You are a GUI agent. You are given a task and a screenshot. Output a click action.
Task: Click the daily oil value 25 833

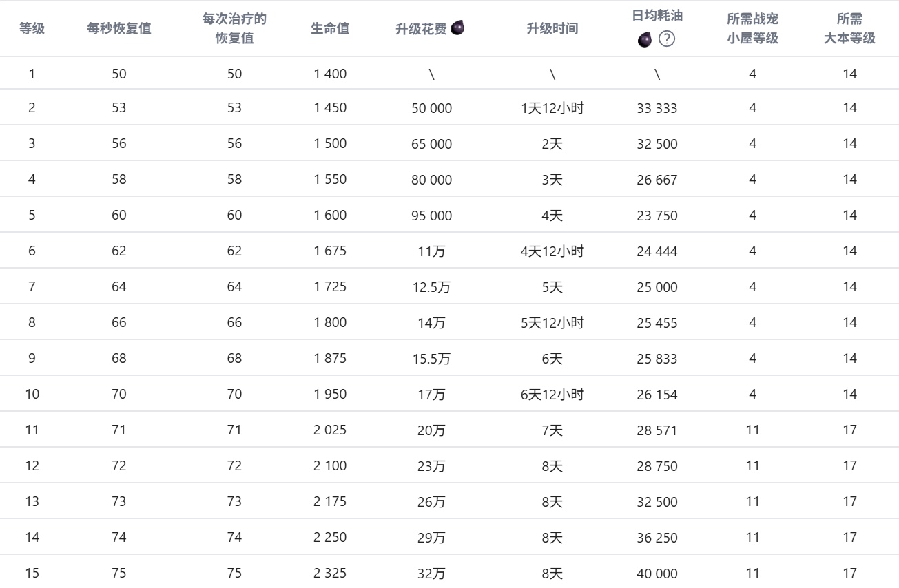pyautogui.click(x=657, y=359)
